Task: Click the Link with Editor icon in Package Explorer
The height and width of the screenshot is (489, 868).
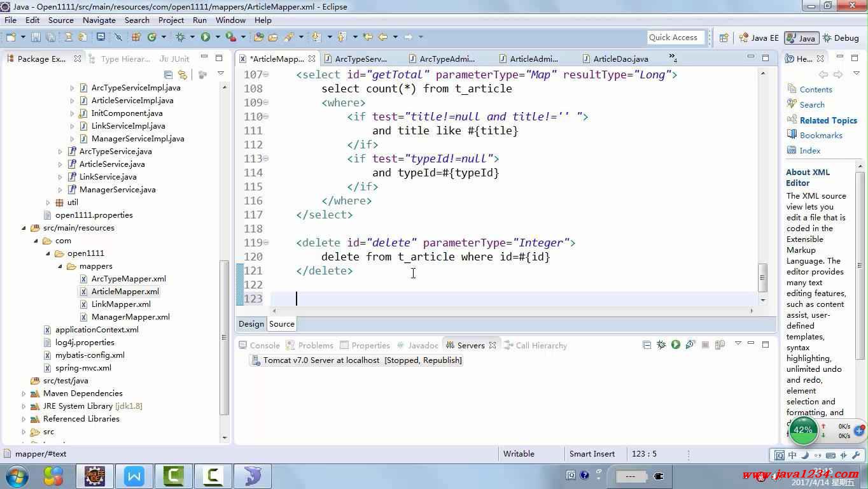Action: [x=183, y=74]
